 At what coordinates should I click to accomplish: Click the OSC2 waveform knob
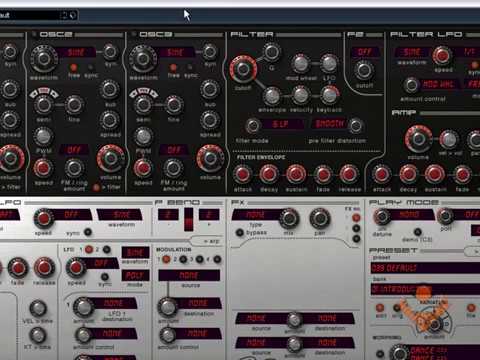point(44,59)
